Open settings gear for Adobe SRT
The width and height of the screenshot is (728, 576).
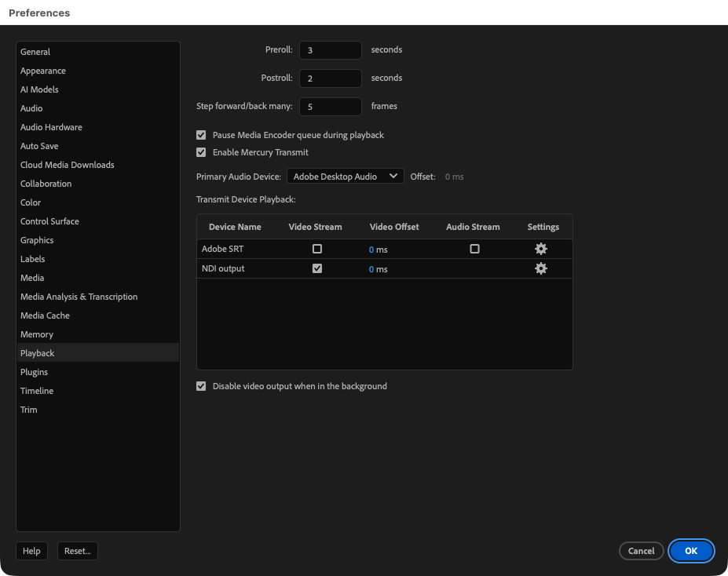coord(541,249)
